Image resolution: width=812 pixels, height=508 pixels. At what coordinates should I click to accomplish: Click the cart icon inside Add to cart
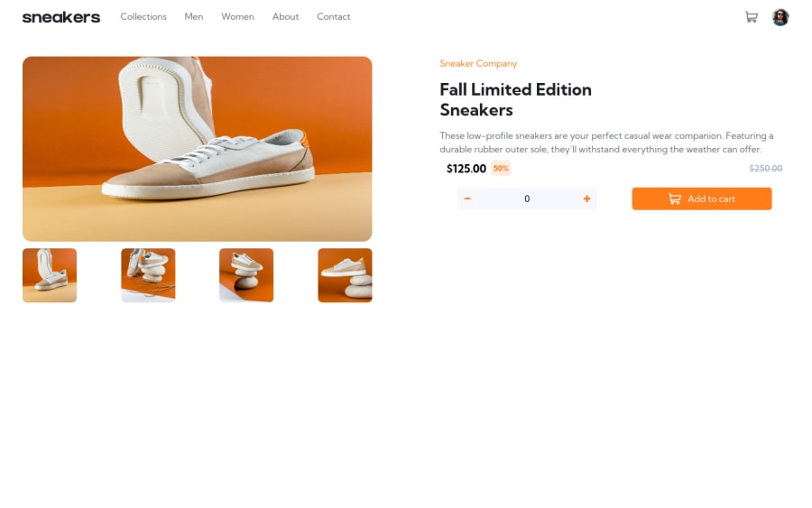pos(674,199)
